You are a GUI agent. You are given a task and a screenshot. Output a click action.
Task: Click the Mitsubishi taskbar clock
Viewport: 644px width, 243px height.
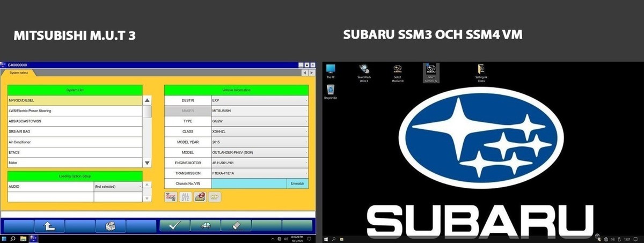298,239
